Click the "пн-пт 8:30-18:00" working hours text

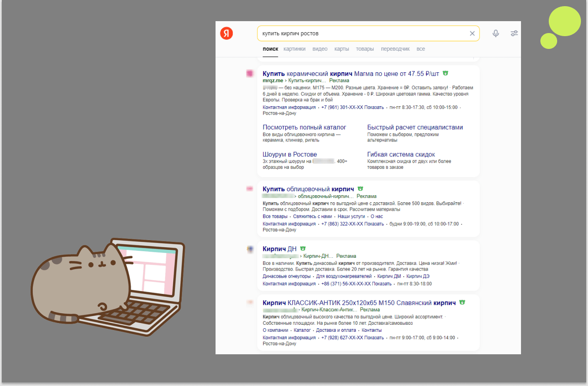click(414, 284)
